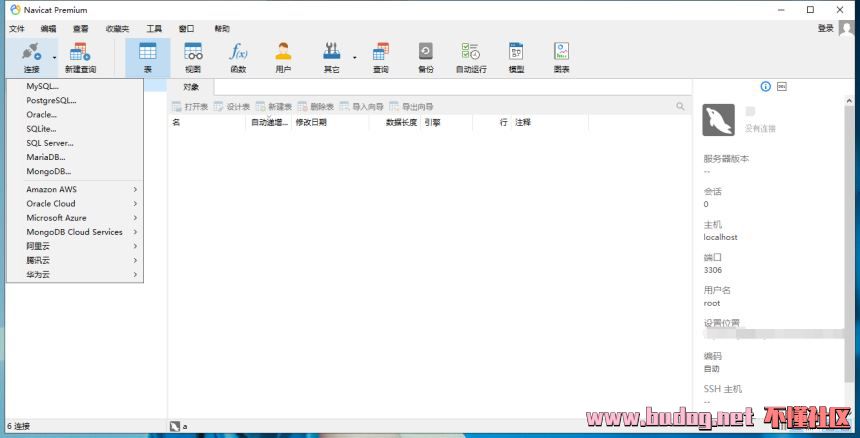
Task: Sort by the 数据长度 column header
Action: (x=395, y=123)
